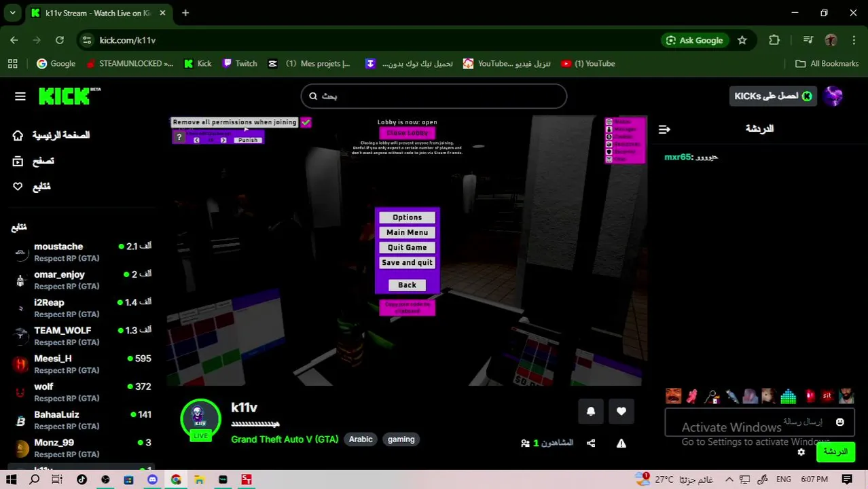
Task: Open the user profile avatar menu
Action: pos(833,96)
